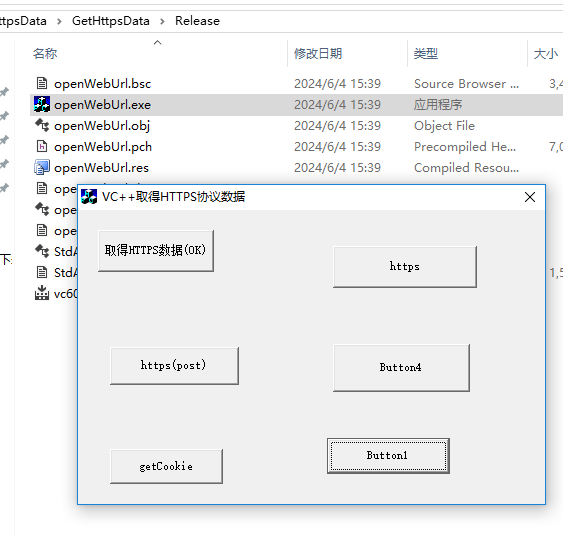Click the 取得HTTPS数据(OK) button
Viewport: 563px width, 536px height.
156,251
